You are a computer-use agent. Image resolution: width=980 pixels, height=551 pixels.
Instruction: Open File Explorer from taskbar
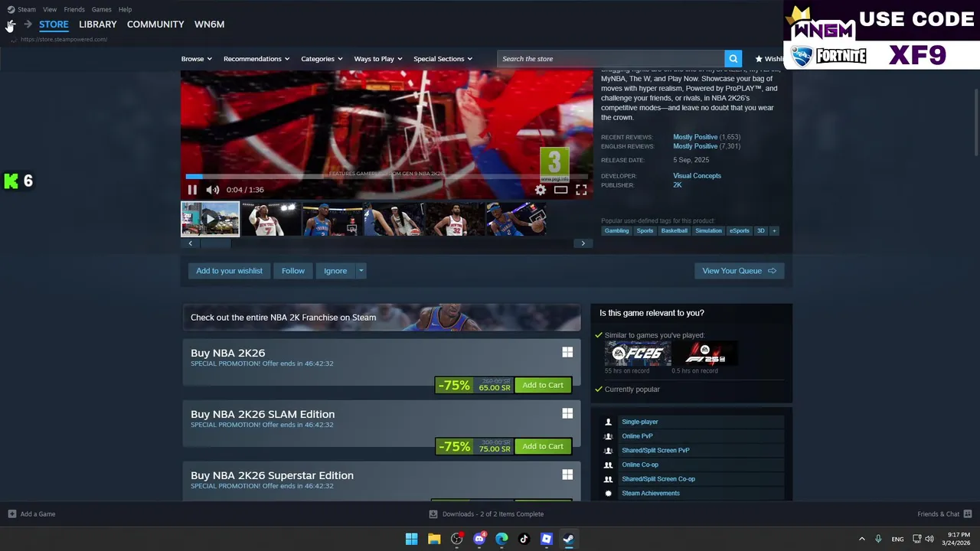434,539
